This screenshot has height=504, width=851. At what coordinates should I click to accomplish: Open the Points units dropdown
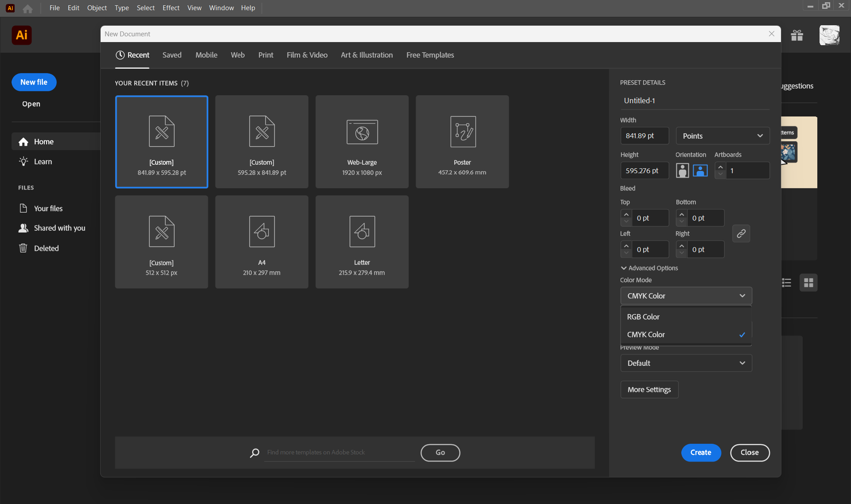722,136
